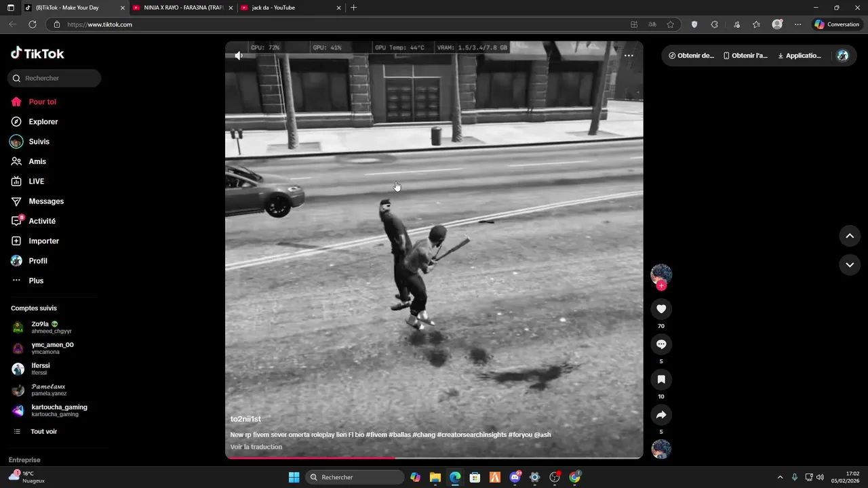Viewport: 868px width, 488px height.
Task: Unmute the video with the speaker icon
Action: [x=239, y=56]
